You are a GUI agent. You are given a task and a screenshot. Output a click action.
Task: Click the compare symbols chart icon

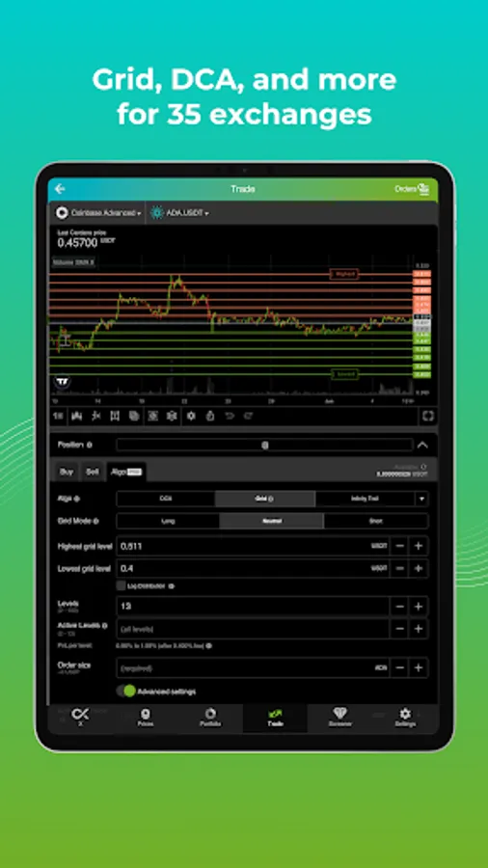click(96, 416)
